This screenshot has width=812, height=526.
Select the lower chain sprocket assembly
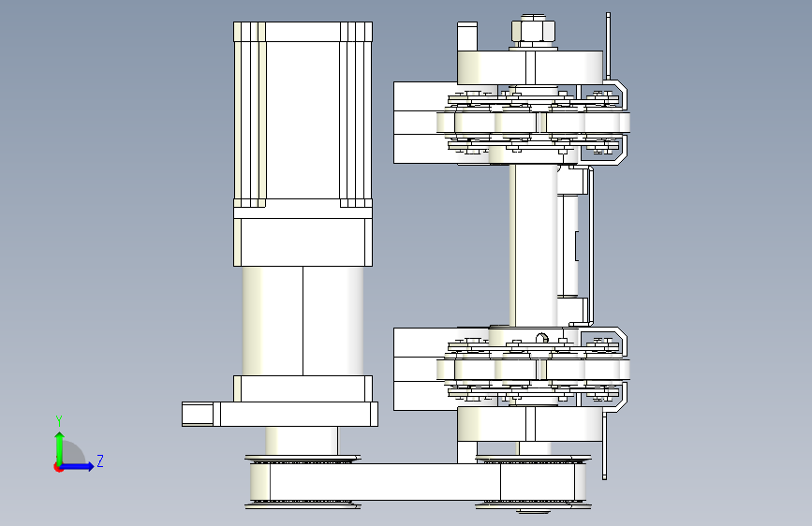[534, 370]
